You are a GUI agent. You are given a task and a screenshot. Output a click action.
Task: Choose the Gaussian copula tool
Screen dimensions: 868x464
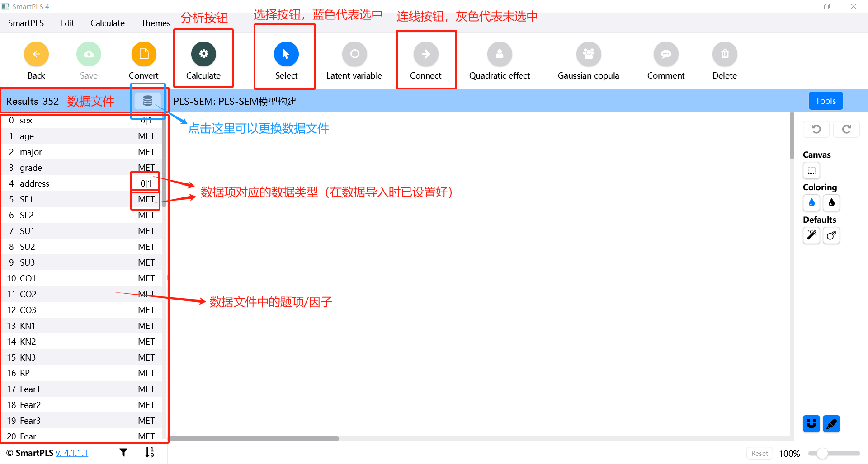(x=589, y=54)
